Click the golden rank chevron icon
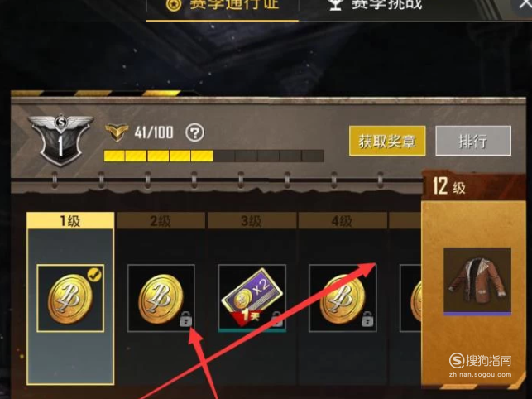Viewport: 532px width, 399px height. [x=117, y=132]
